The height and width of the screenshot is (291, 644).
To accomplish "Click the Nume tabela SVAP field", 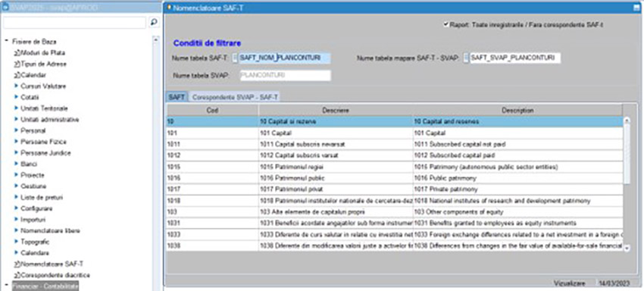I will click(x=285, y=76).
